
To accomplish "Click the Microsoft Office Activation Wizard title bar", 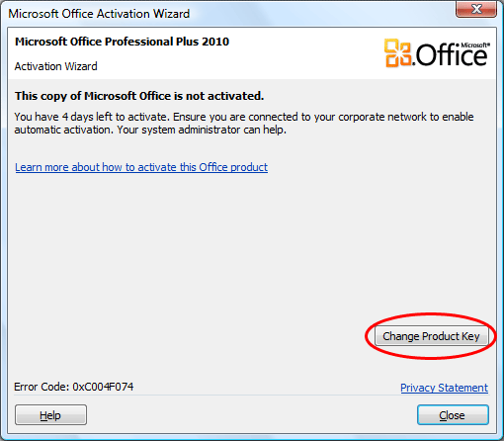I will [230, 14].
